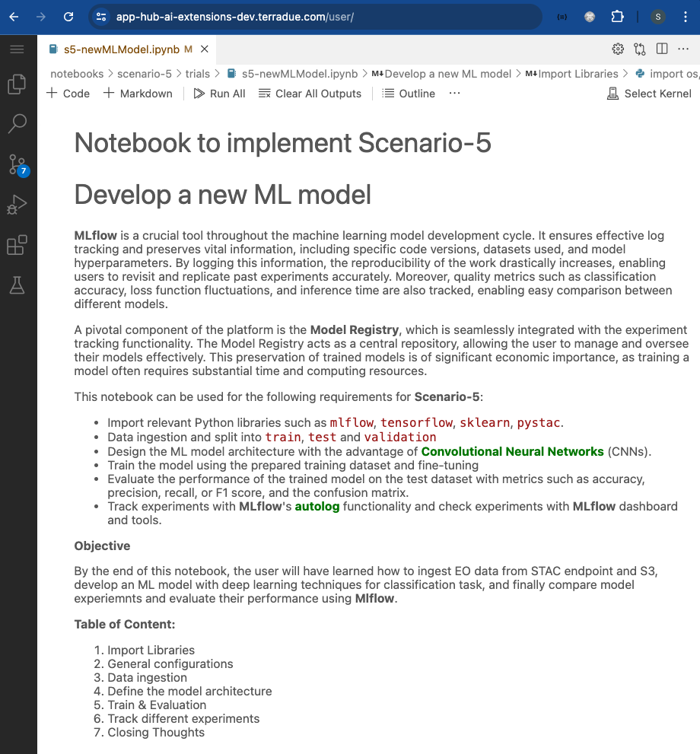
Task: Run All notebook cells
Action: (219, 94)
